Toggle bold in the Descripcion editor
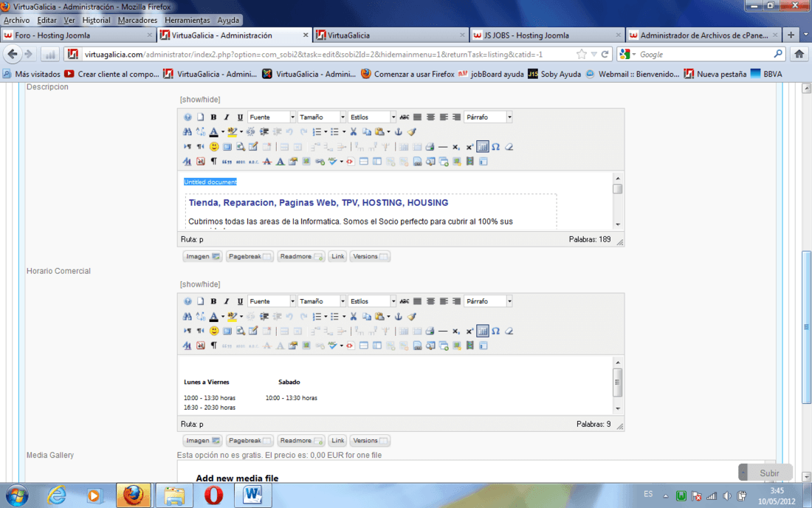 click(213, 117)
